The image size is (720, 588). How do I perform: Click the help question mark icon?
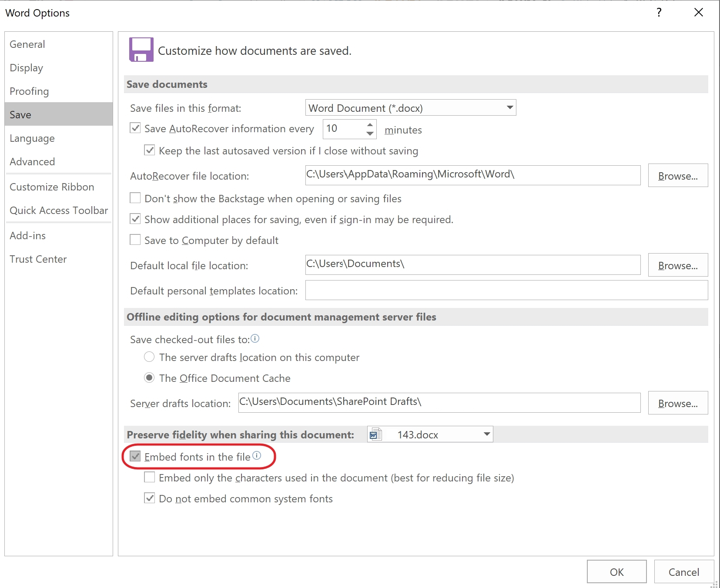point(659,13)
